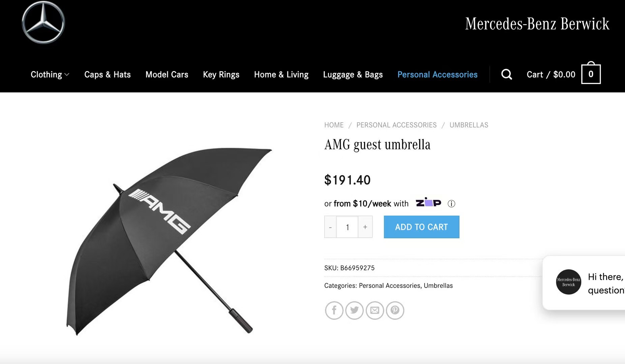
Task: Click the Zip info icon
Action: tap(451, 204)
